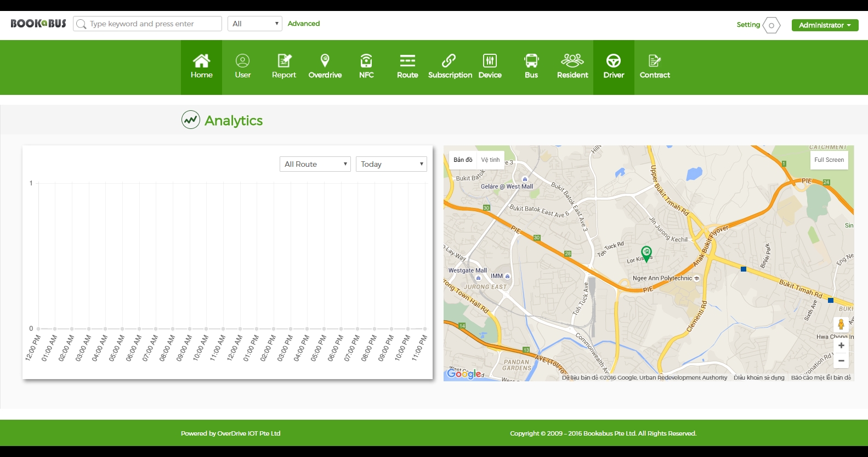Click the search magnifier icon

click(81, 24)
